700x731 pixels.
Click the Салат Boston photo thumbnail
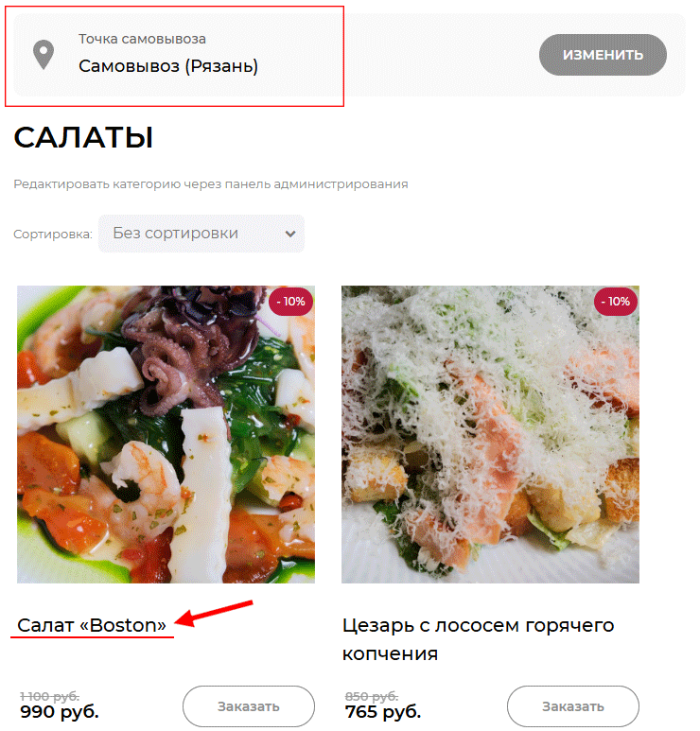pos(166,434)
